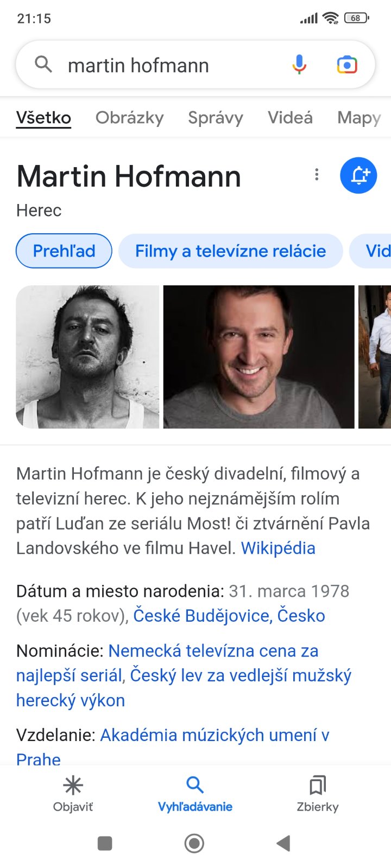The width and height of the screenshot is (391, 868).
Task: Switch to the Videá tab
Action: pos(290,118)
